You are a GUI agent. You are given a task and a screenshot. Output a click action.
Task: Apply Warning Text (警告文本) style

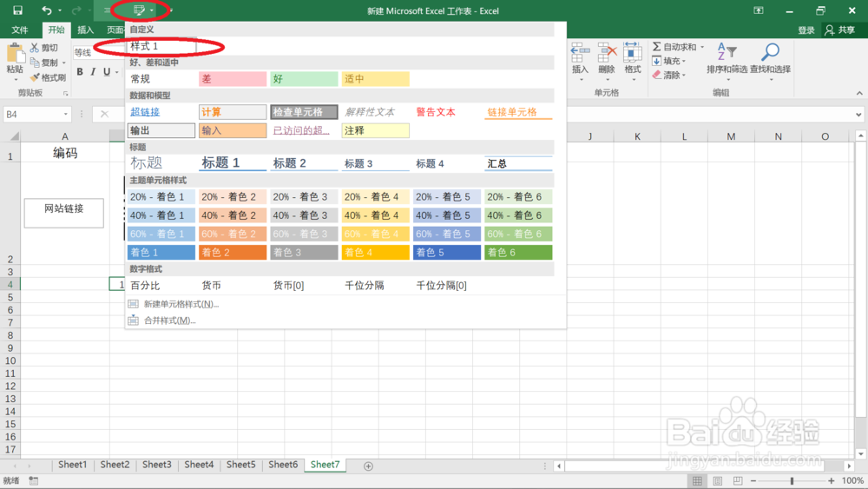pyautogui.click(x=447, y=112)
